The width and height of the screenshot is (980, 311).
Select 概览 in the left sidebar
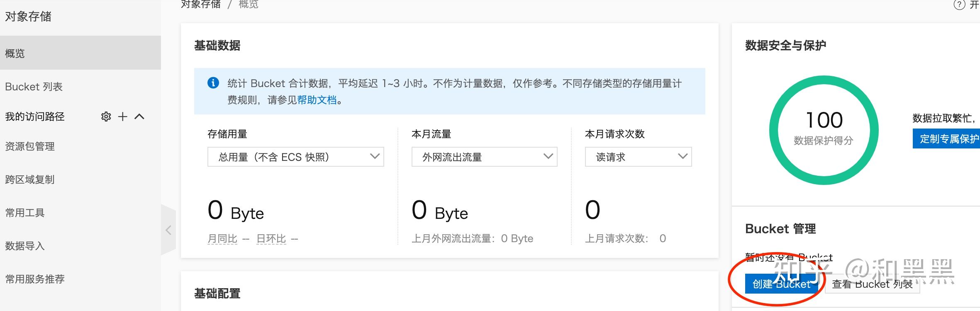15,53
